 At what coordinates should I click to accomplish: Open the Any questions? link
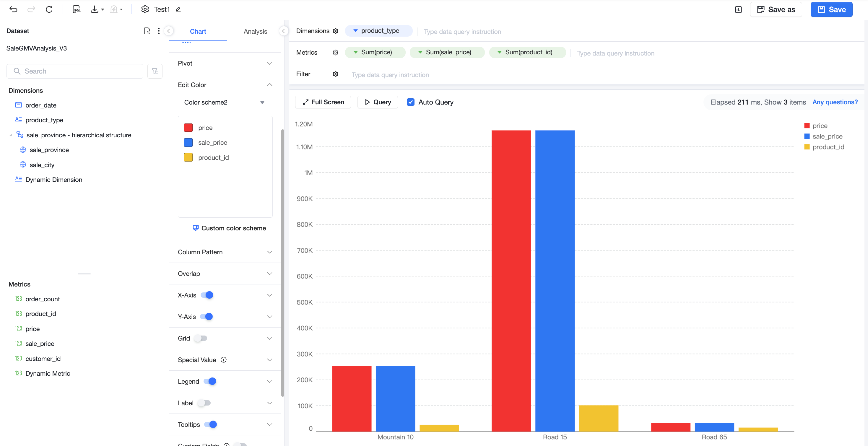pos(835,102)
